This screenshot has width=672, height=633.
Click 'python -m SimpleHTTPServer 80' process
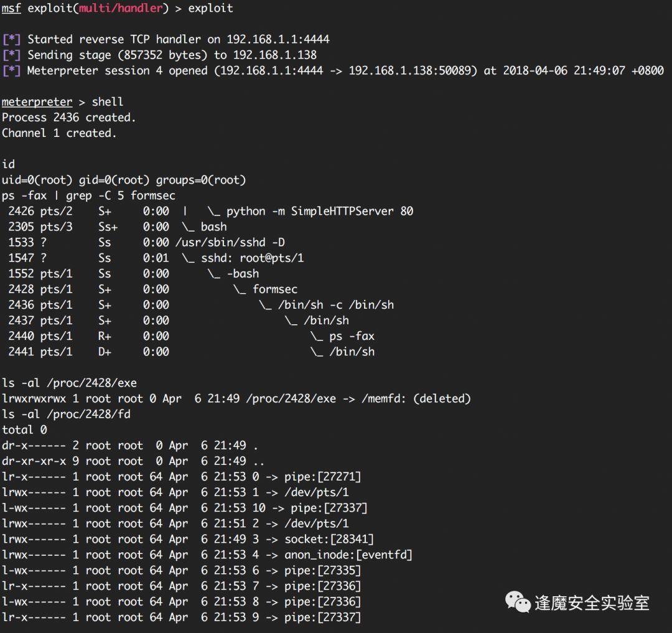[x=320, y=211]
